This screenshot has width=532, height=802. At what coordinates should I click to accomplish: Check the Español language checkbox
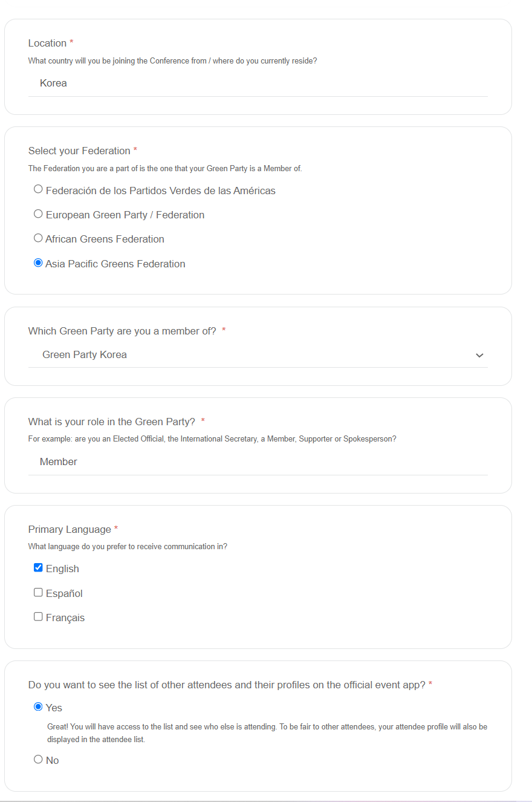(38, 593)
